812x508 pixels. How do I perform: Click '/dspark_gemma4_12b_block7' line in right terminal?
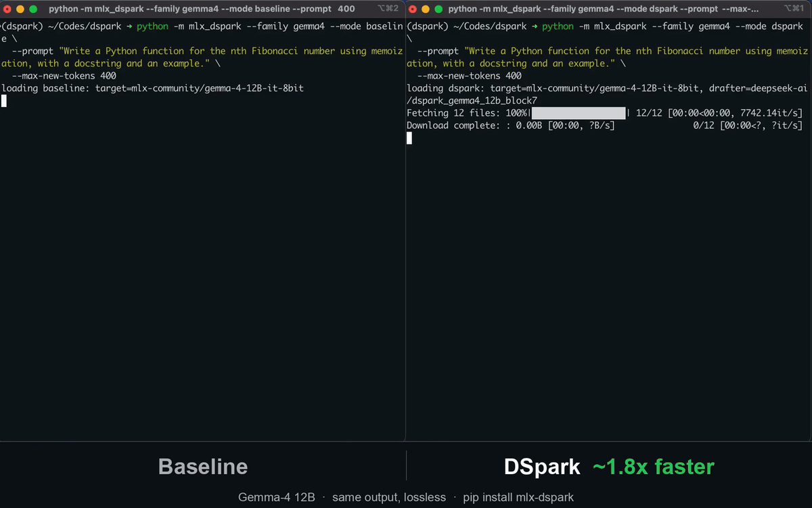(x=472, y=101)
